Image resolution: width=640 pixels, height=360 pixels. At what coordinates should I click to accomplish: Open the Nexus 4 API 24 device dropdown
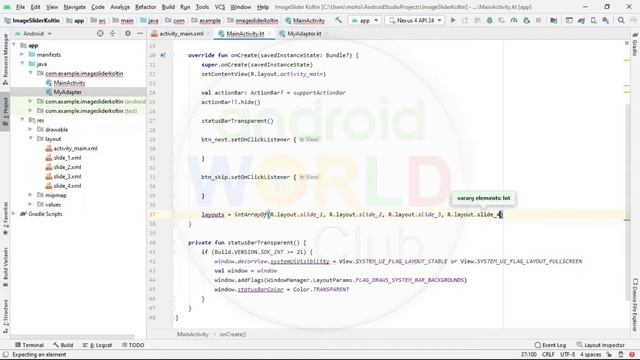(x=415, y=20)
